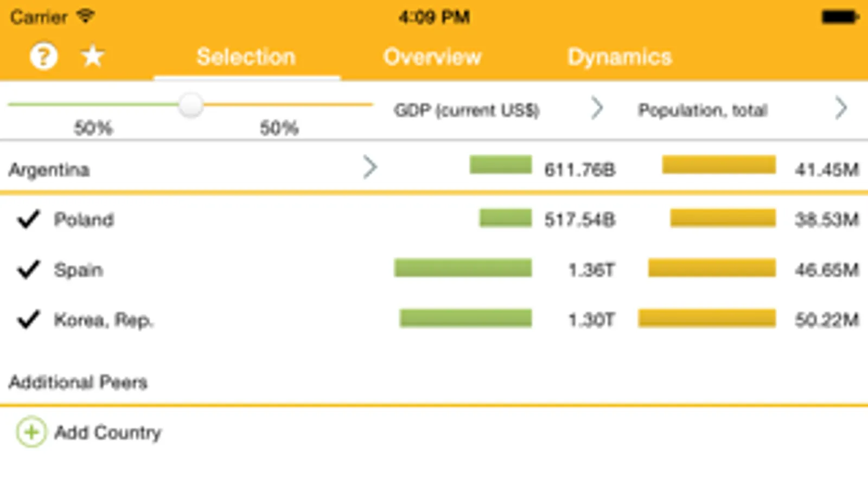Uncheck the Spain peer checkmark

[28, 269]
